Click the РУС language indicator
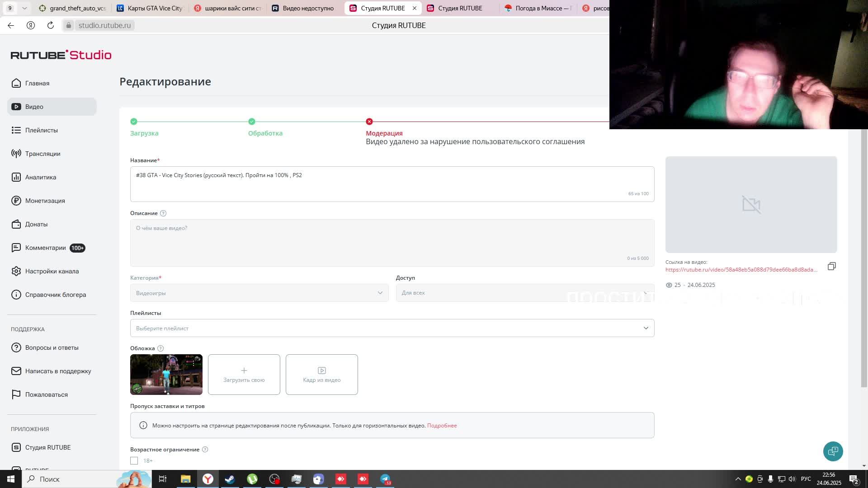868x488 pixels. coord(806,479)
